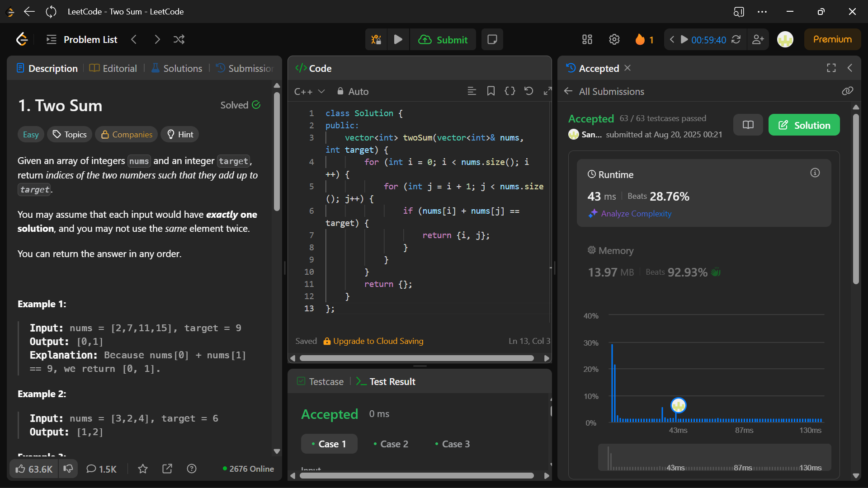This screenshot has height=488, width=868.
Task: Copy submission link with chain icon
Action: coord(847,91)
